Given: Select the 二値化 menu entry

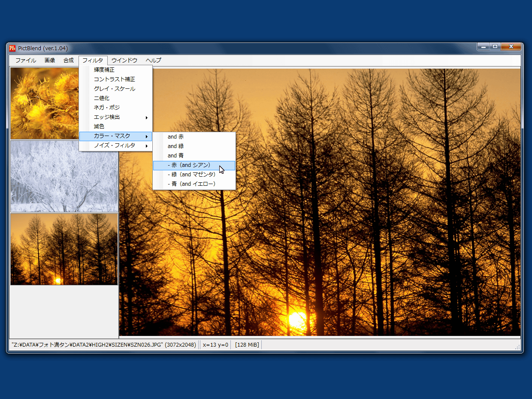Looking at the screenshot, I should [102, 98].
